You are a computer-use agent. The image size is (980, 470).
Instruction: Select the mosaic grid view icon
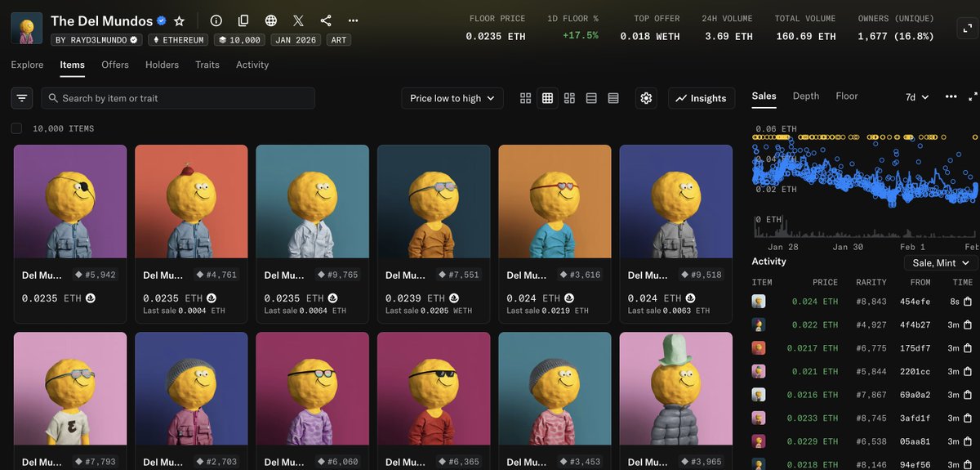pyautogui.click(x=569, y=98)
